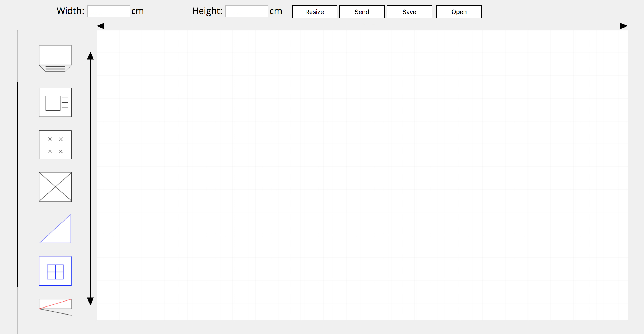Image resolution: width=644 pixels, height=334 pixels.
Task: Focus the Height input field
Action: [x=246, y=11]
